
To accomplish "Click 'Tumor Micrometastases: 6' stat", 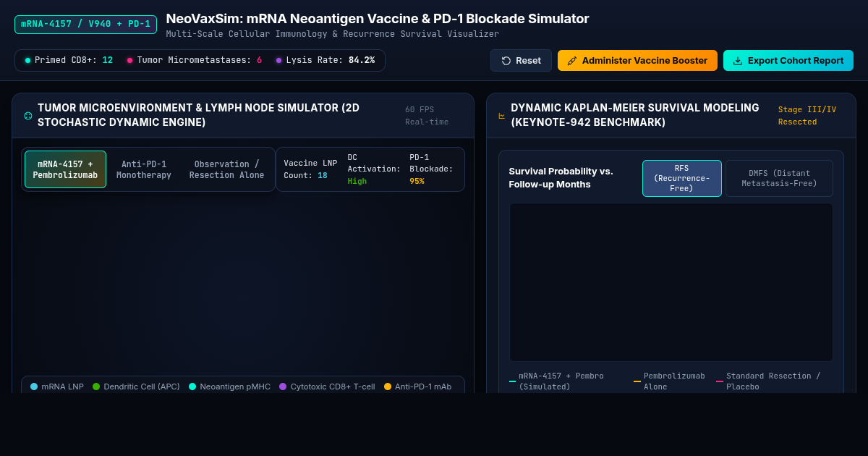I will point(195,61).
